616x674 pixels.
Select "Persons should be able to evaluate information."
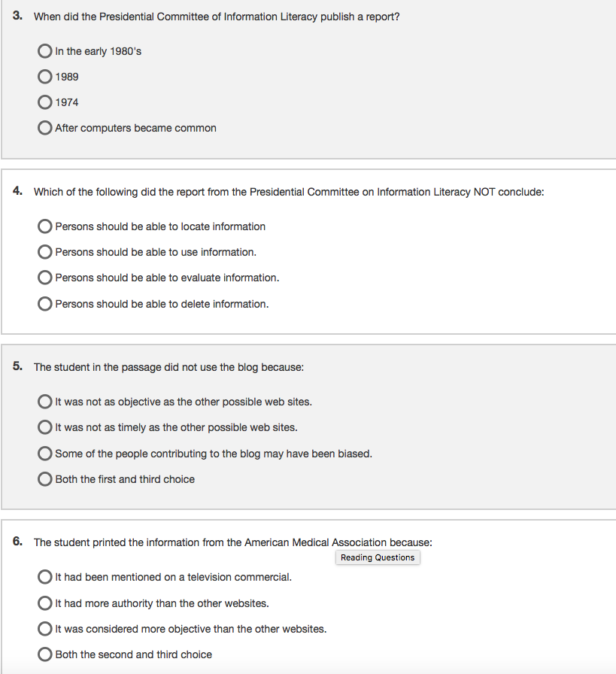tap(44, 277)
